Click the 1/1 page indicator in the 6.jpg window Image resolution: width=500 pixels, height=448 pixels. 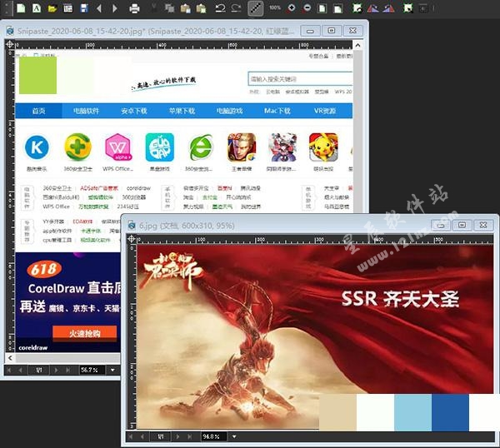click(161, 436)
